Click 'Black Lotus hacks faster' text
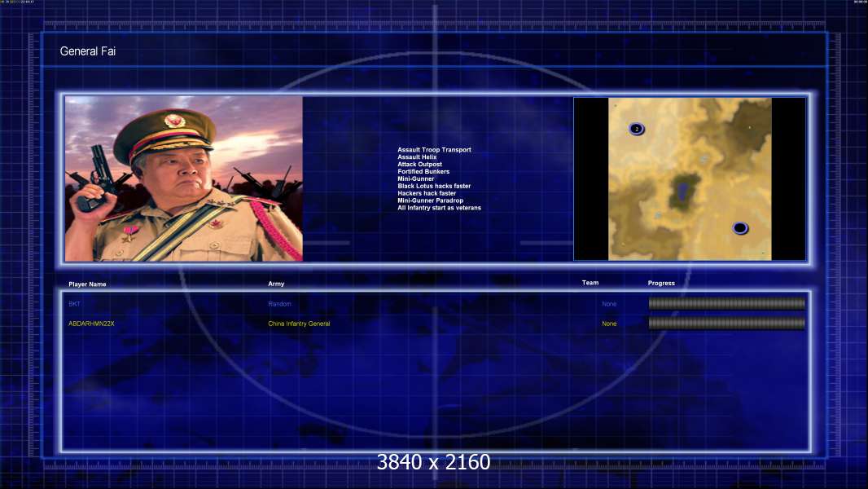This screenshot has height=489, width=868. click(434, 186)
